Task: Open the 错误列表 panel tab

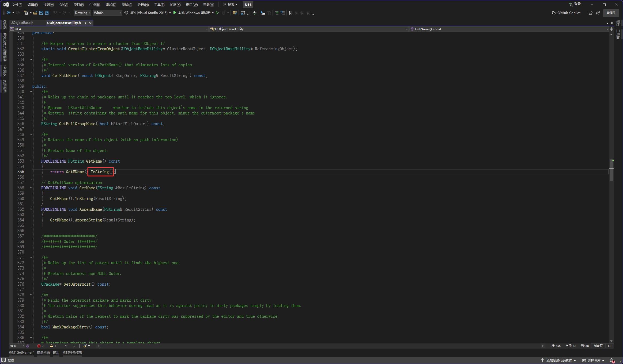Action: click(x=43, y=352)
